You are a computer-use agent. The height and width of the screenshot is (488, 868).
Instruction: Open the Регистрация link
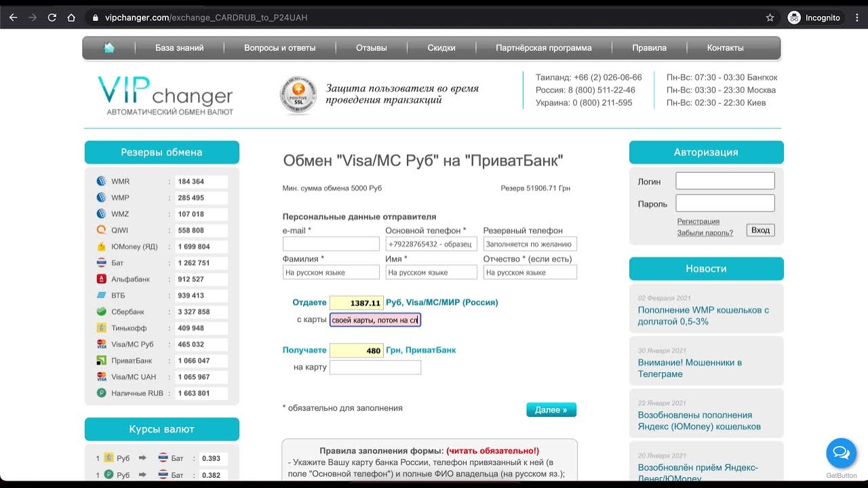698,222
